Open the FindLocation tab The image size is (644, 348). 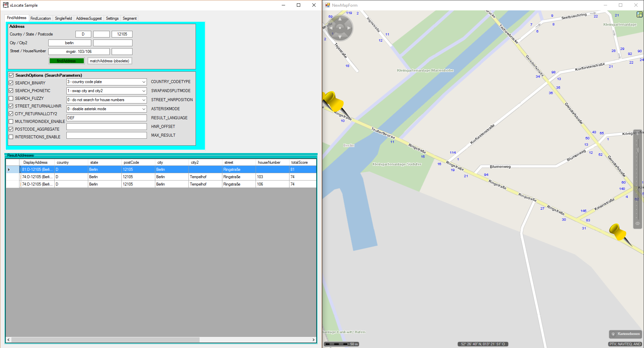click(41, 18)
